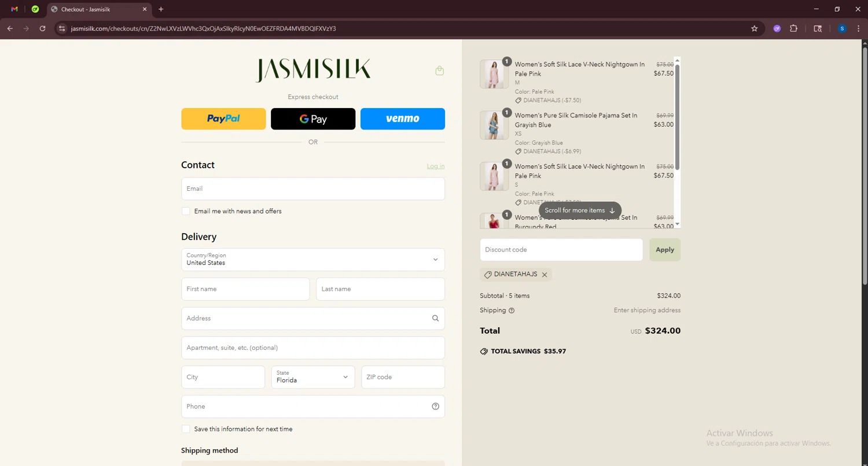
Task: Click the Log in link
Action: coord(436,166)
